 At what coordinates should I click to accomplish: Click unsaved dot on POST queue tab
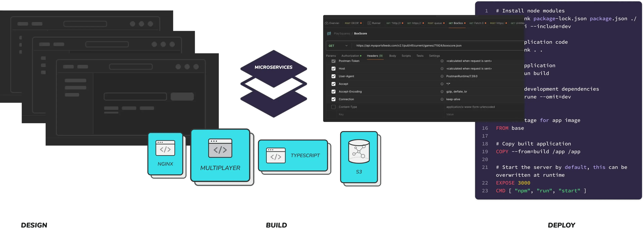click(444, 23)
